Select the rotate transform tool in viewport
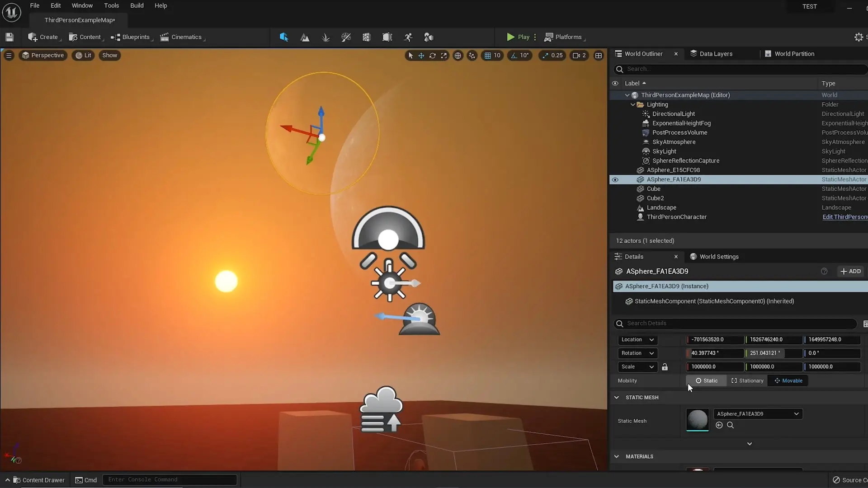868x488 pixels. [x=433, y=56]
